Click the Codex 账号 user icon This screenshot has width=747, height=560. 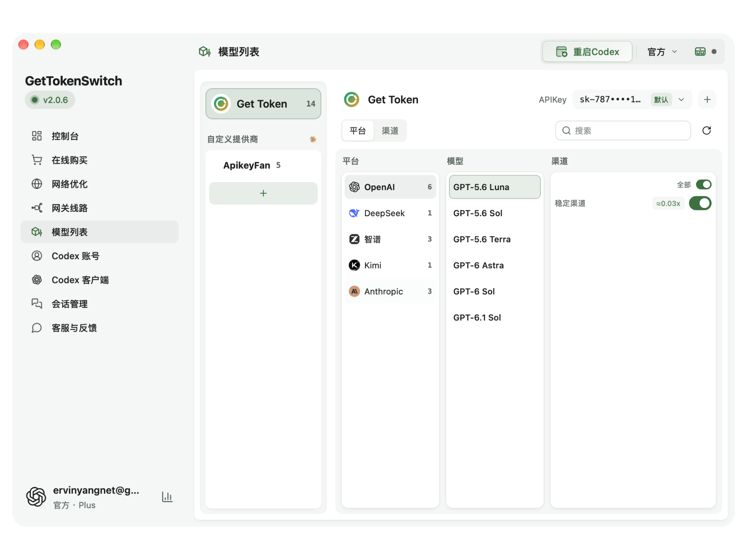tap(37, 256)
